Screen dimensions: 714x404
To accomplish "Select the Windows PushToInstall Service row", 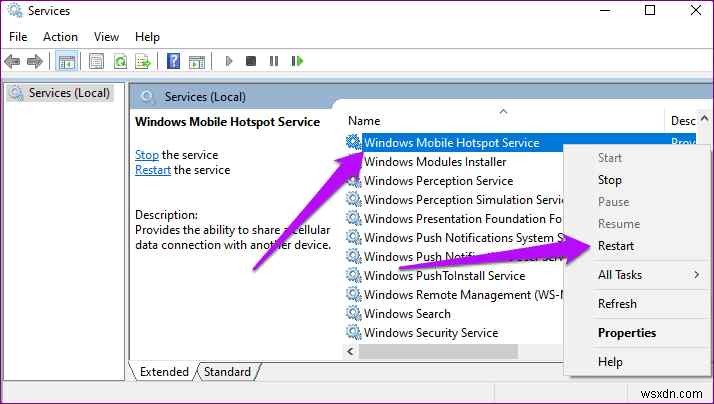I will point(444,276).
